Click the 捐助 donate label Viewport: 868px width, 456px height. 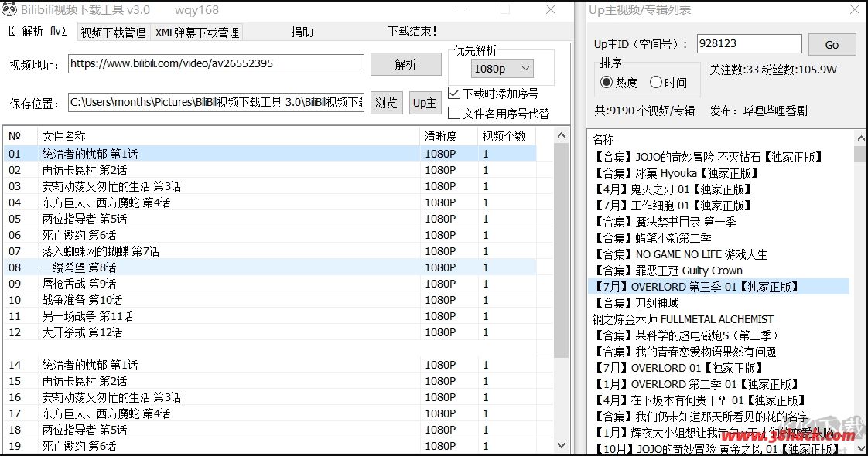302,32
